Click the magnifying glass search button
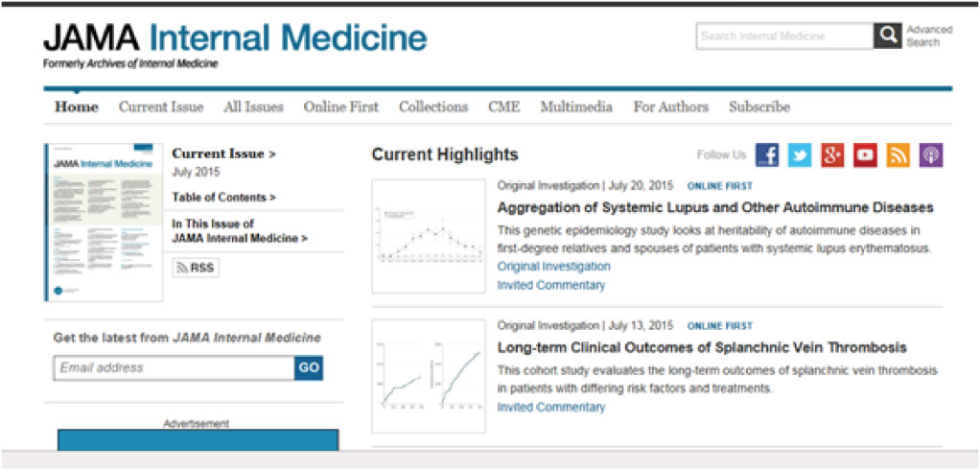The width and height of the screenshot is (980, 471). (888, 36)
